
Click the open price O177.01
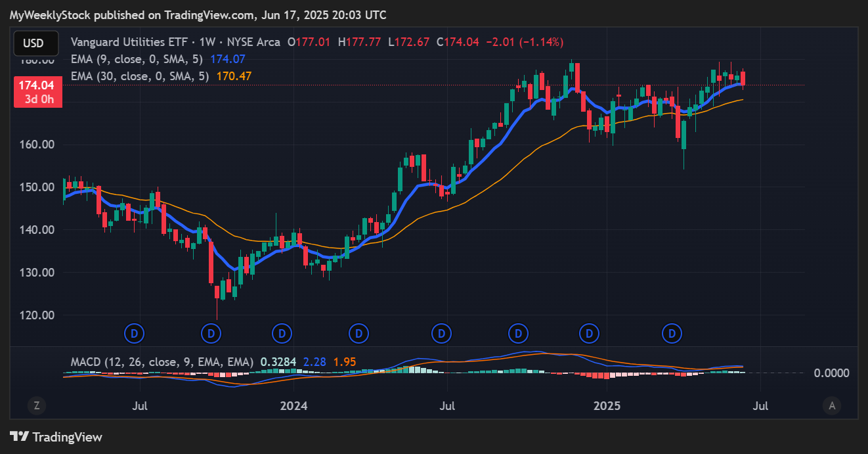(x=309, y=42)
